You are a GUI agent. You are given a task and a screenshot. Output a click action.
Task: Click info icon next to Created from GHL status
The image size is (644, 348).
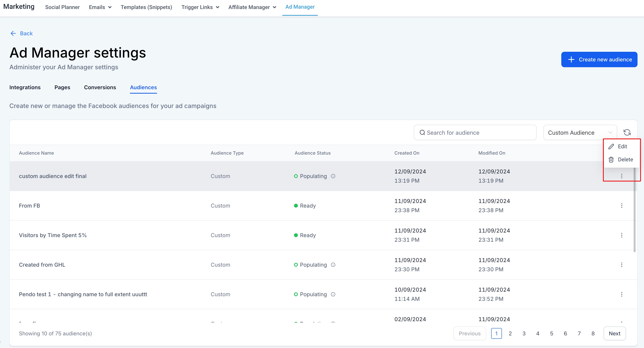click(x=333, y=265)
